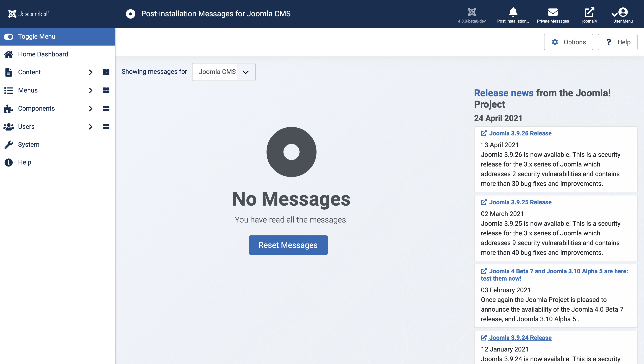Click the dropdown arrow beside Joomla CMS
The height and width of the screenshot is (364, 644).
(x=246, y=72)
